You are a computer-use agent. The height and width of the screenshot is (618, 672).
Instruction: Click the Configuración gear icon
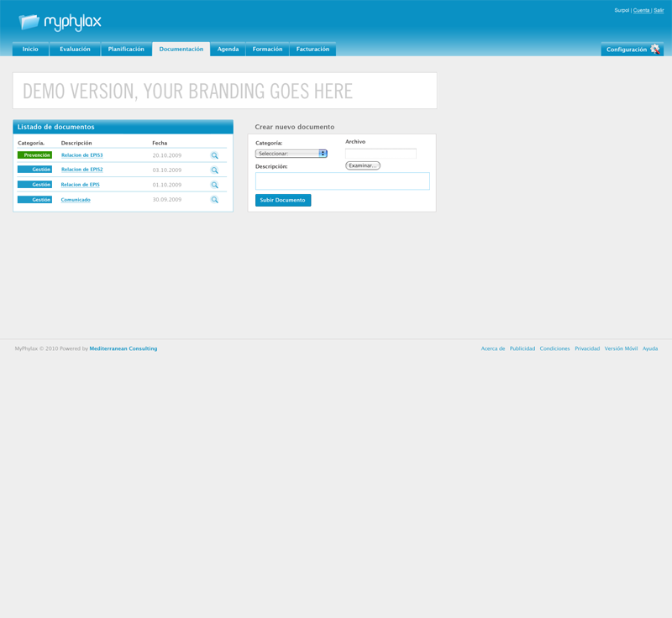click(655, 50)
